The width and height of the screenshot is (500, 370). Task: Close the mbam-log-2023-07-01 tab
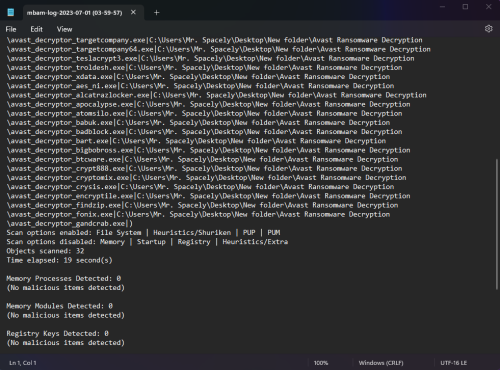pyautogui.click(x=133, y=12)
